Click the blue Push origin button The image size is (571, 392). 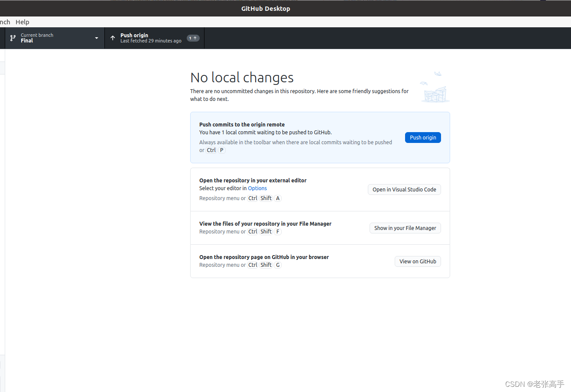(423, 137)
